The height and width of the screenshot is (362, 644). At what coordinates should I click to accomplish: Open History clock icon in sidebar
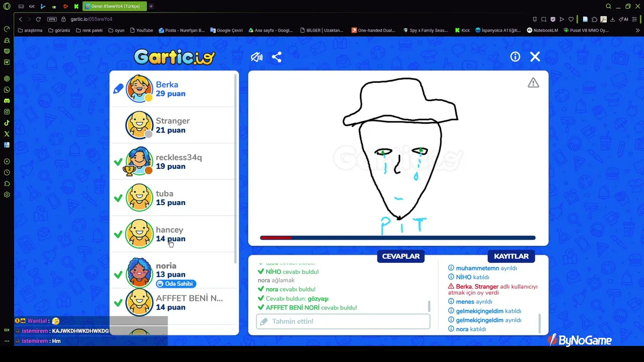tap(7, 172)
